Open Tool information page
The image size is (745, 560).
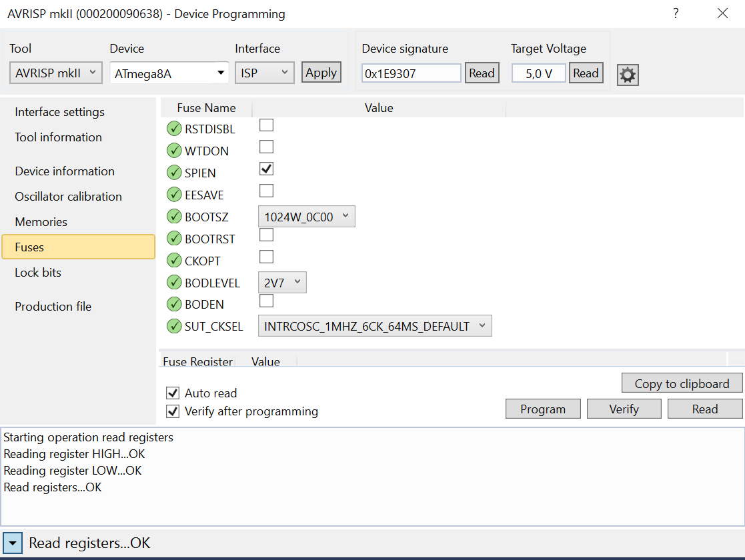click(x=59, y=137)
